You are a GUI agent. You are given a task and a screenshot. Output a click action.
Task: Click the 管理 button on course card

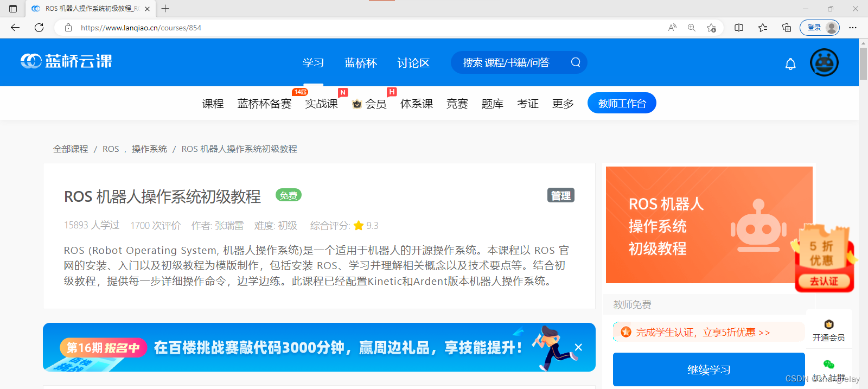(561, 195)
